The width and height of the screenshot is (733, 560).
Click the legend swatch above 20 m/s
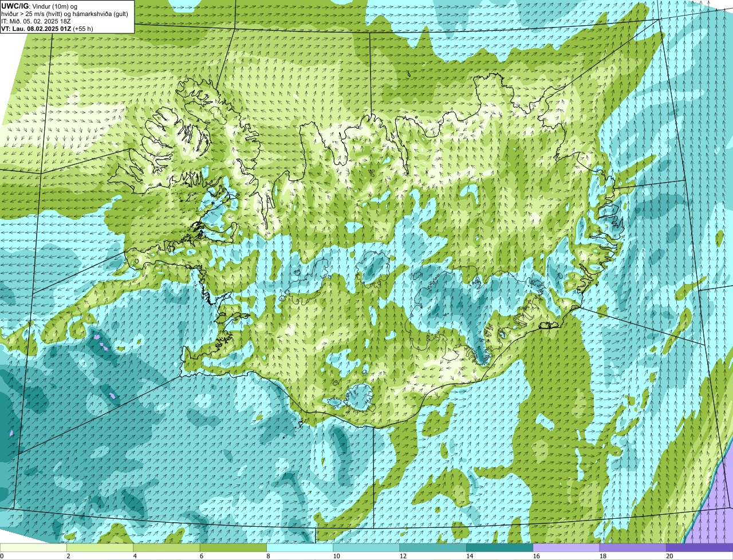[700, 547]
